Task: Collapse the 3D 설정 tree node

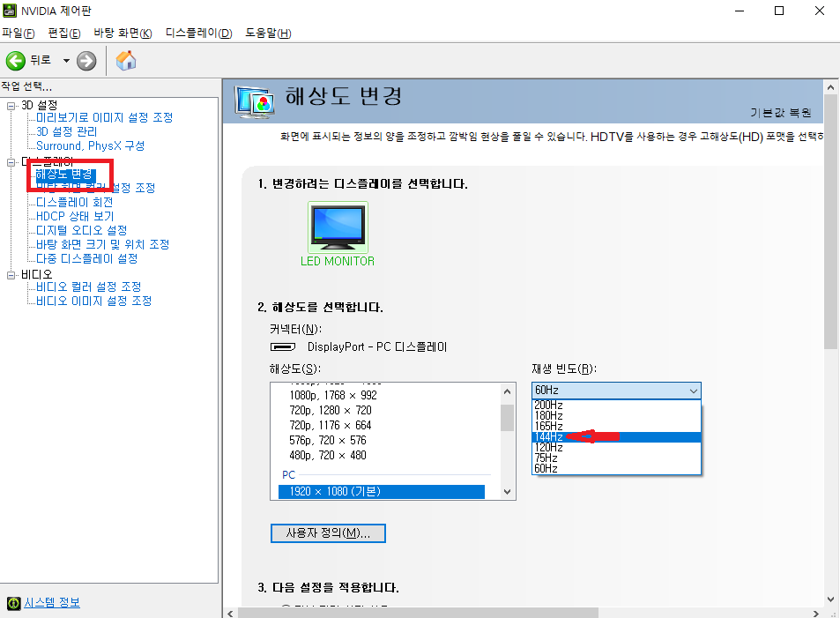Action: coord(11,106)
